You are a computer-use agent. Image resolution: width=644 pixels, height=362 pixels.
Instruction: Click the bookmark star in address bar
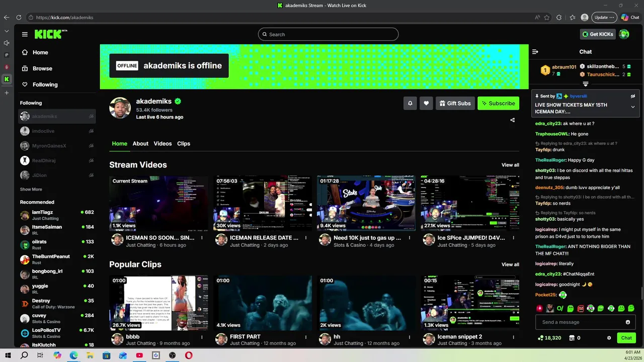(547, 18)
